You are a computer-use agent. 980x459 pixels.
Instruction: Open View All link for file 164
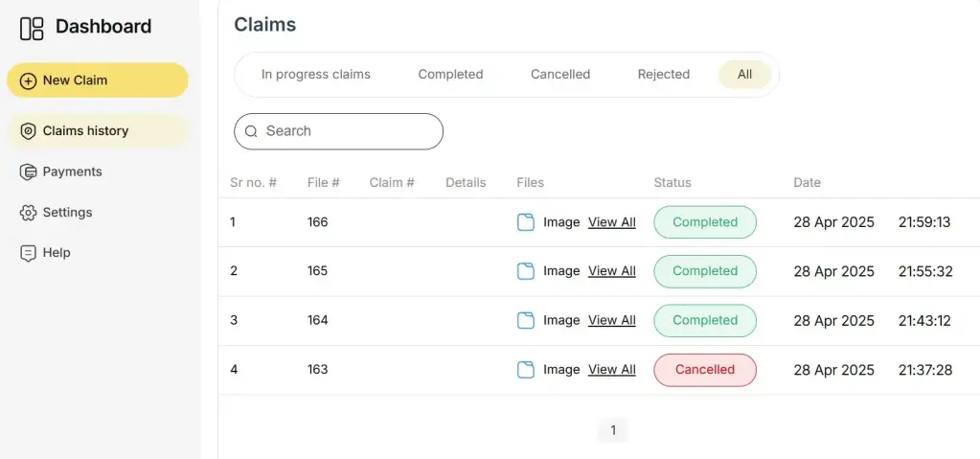[612, 320]
